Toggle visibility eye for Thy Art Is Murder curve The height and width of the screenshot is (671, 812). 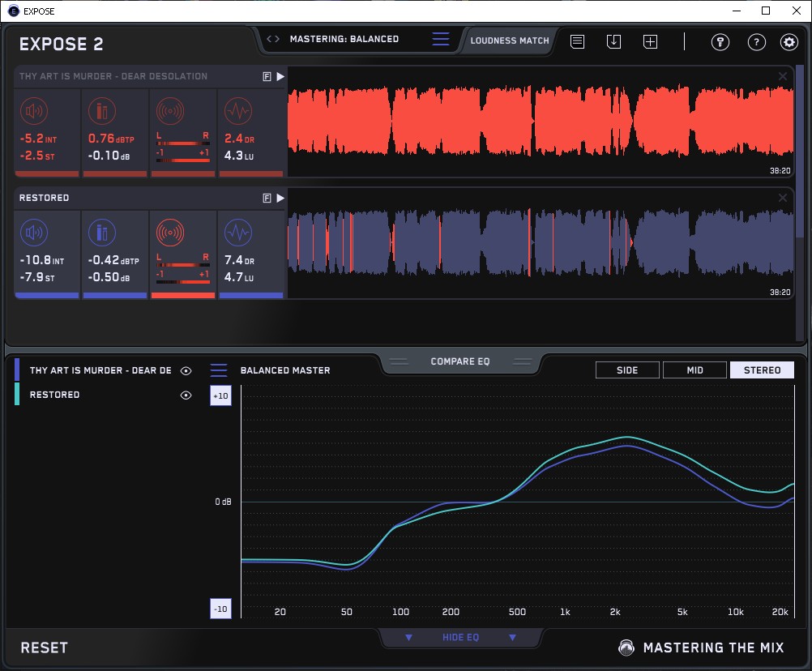pos(186,370)
